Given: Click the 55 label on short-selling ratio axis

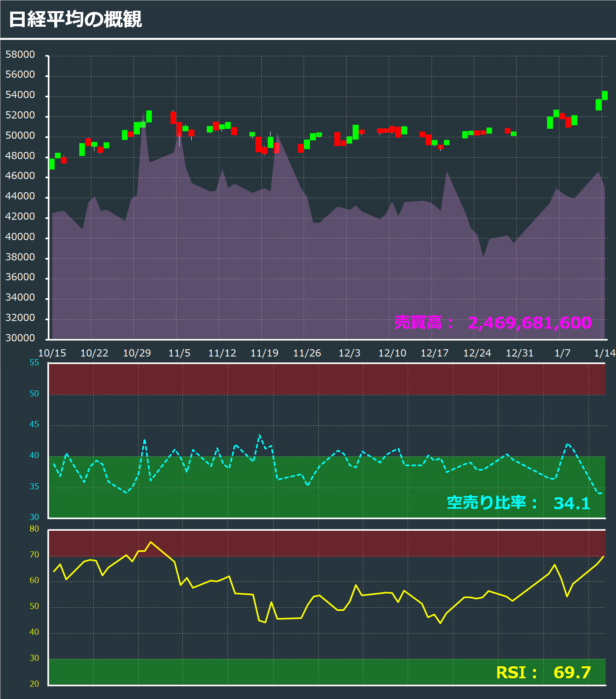Looking at the screenshot, I should coord(34,362).
